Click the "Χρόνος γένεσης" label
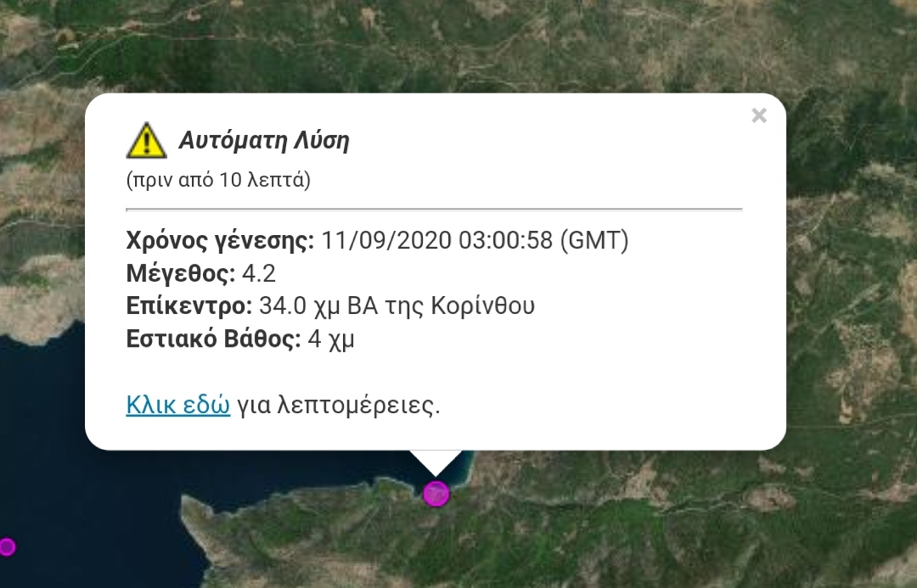Image resolution: width=917 pixels, height=588 pixels. tap(220, 240)
